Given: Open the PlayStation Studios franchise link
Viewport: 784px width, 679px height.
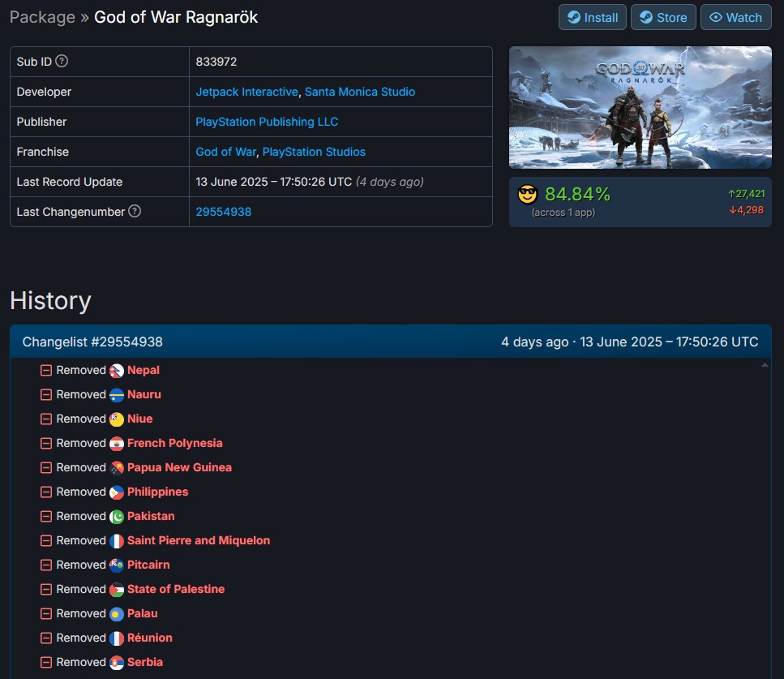Looking at the screenshot, I should (x=314, y=152).
